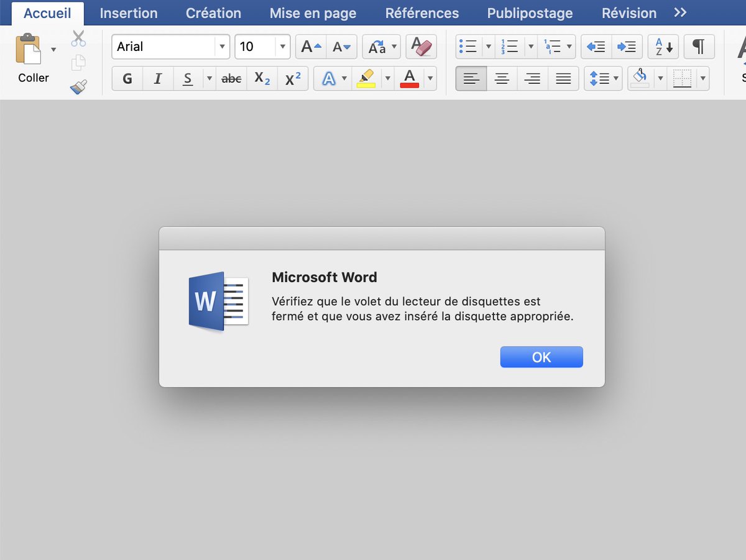Toggle subscript X2 button
This screenshot has width=746, height=560.
click(x=262, y=79)
